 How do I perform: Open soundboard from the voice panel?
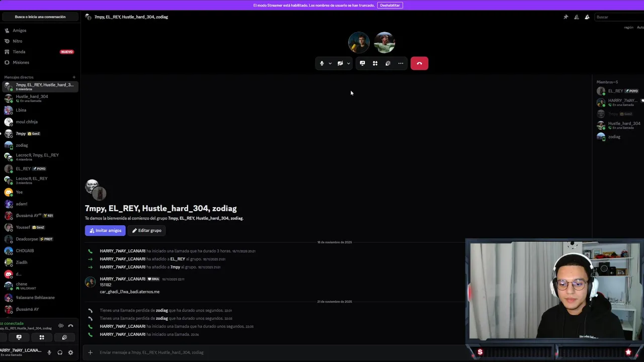point(64,337)
